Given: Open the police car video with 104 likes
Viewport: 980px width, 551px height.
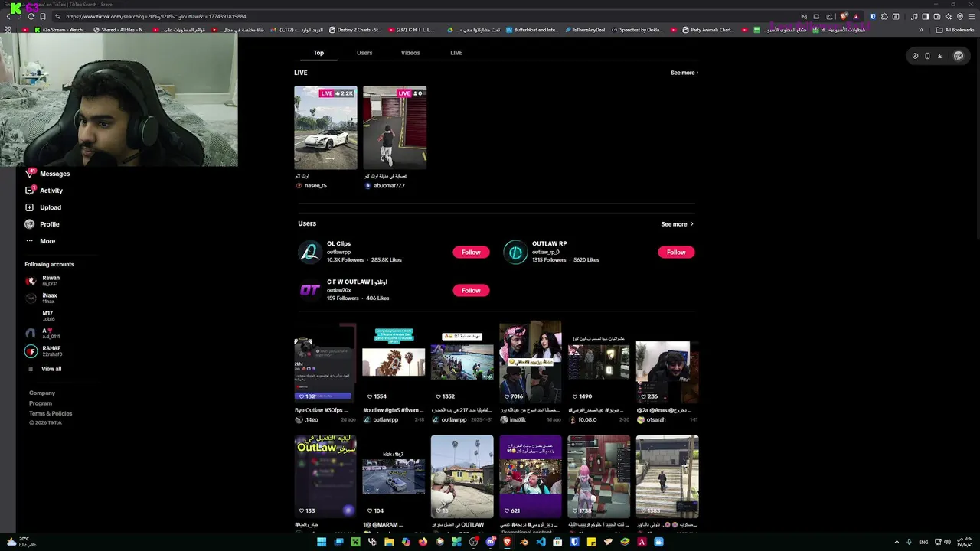Looking at the screenshot, I should click(x=394, y=477).
